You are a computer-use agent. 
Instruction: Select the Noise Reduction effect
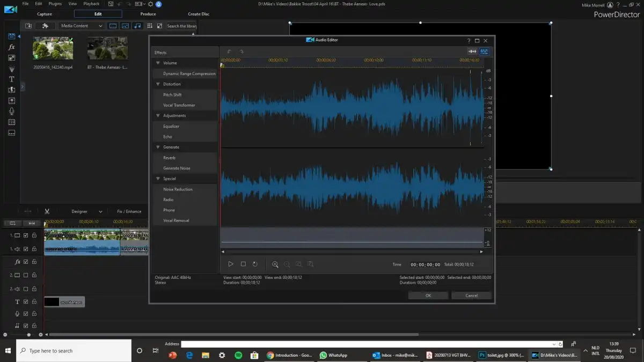coord(178,189)
